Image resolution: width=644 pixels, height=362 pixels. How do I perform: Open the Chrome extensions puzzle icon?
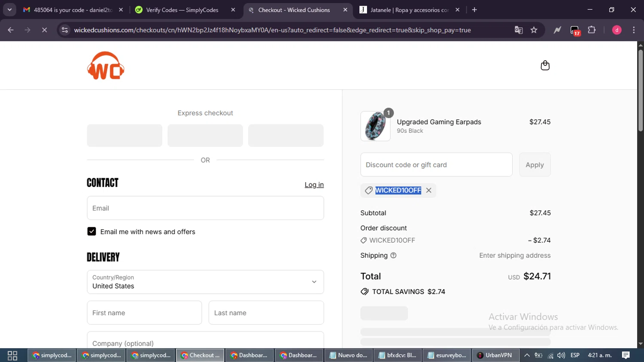click(x=592, y=30)
